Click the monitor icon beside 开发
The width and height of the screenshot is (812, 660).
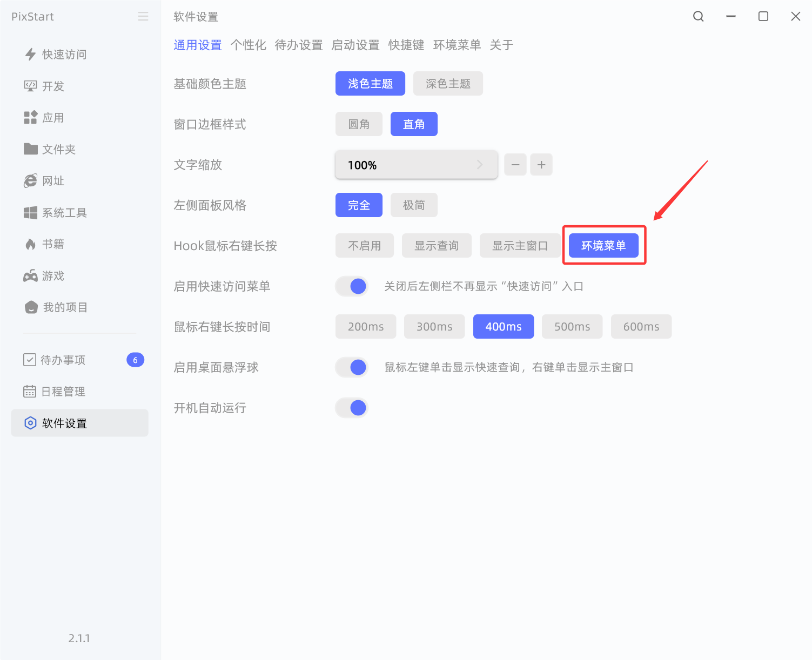(30, 86)
